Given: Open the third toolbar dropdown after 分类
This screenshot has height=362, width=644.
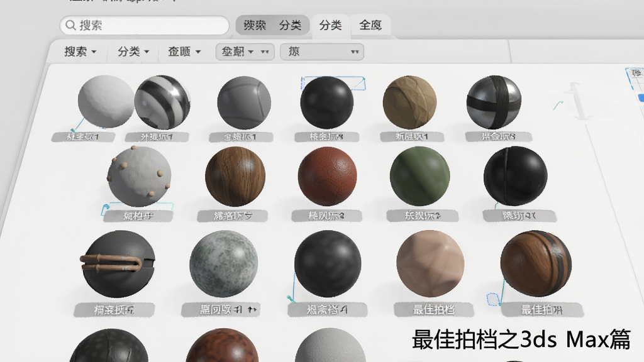Looking at the screenshot, I should click(x=184, y=52).
